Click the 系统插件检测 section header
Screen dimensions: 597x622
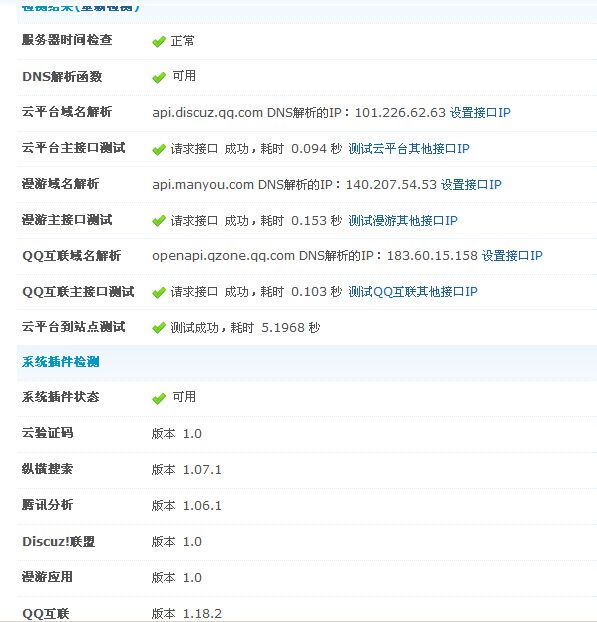tap(60, 362)
